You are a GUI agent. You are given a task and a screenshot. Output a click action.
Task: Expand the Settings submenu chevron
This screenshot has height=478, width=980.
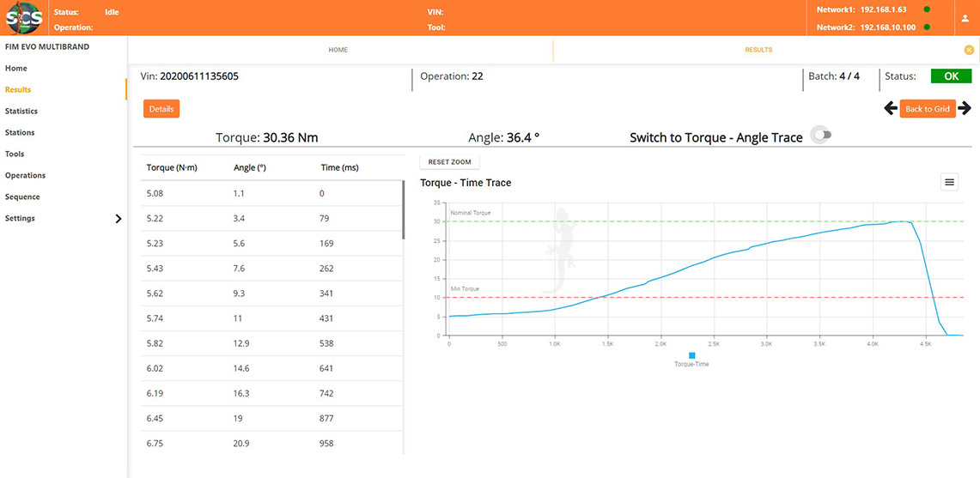pos(119,219)
